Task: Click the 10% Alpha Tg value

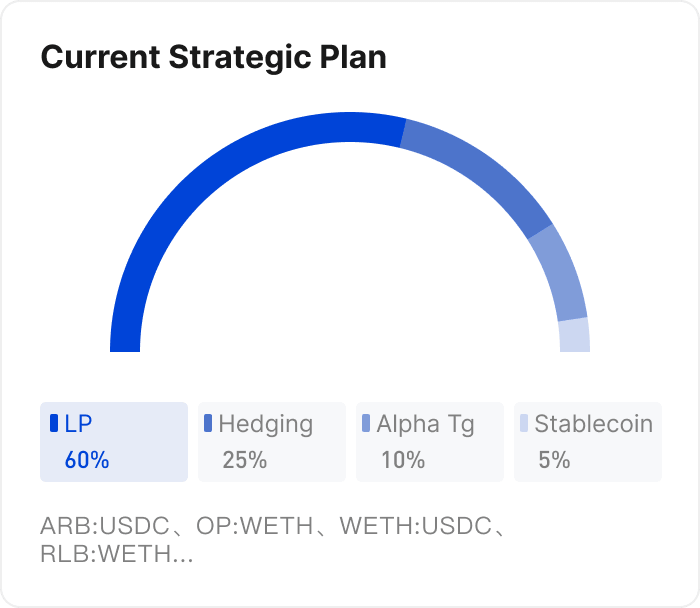Action: [x=403, y=461]
